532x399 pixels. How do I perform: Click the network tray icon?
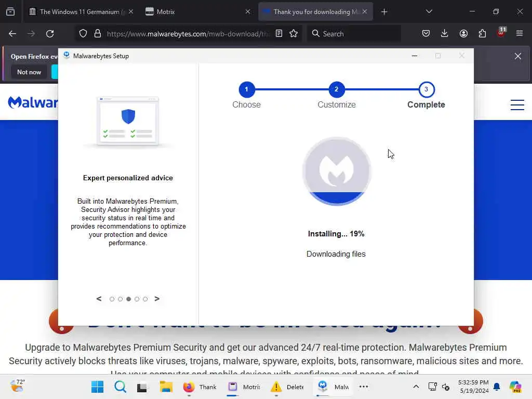pos(432,387)
